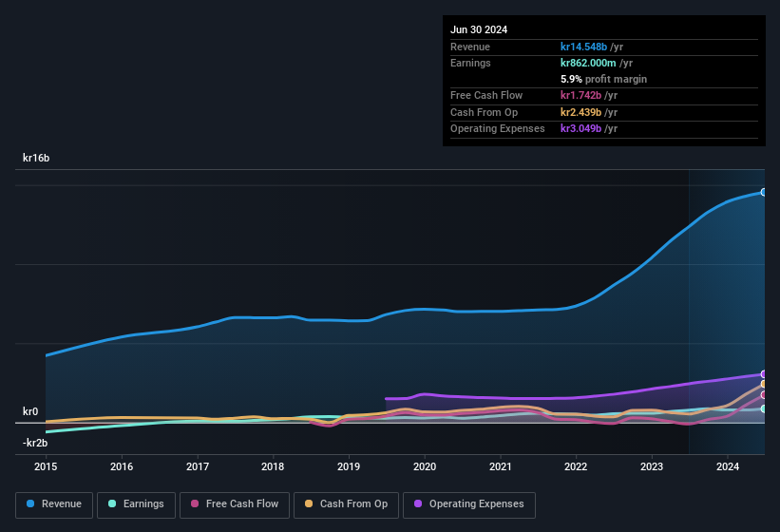Toggle the Earnings legend button
The height and width of the screenshot is (532, 780).
tap(136, 504)
